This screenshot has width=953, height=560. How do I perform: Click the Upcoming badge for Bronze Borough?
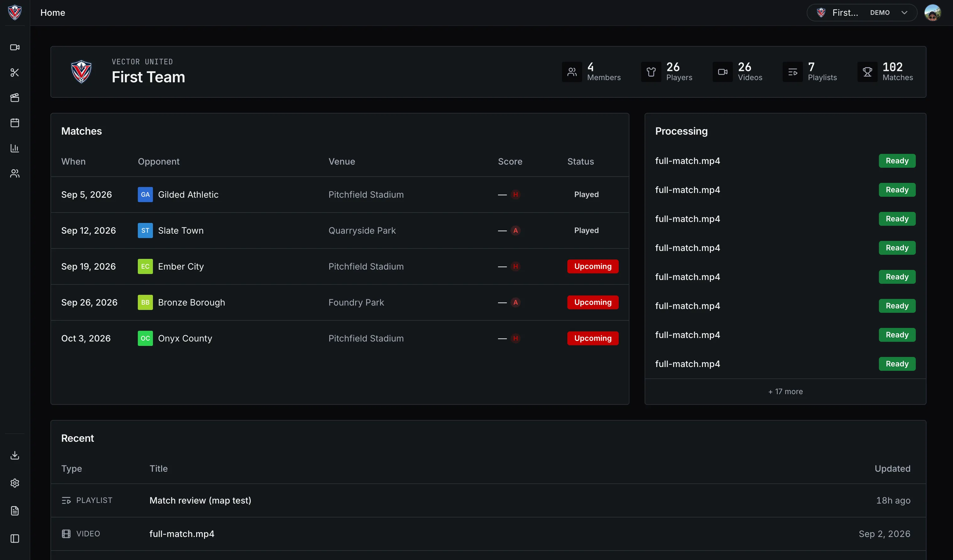tap(593, 302)
